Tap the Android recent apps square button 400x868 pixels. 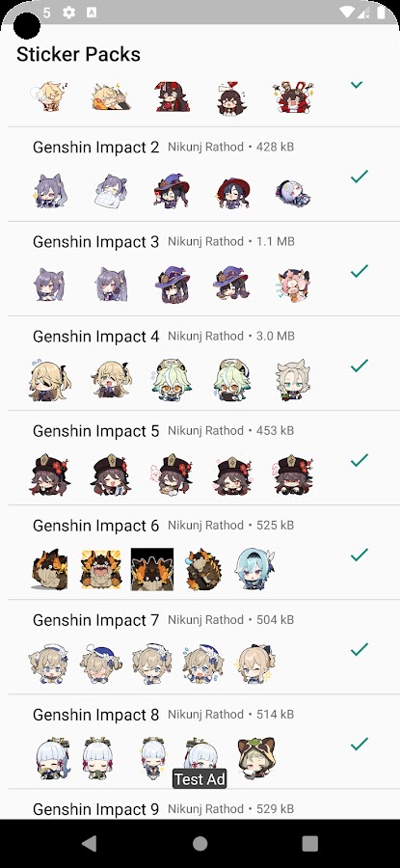[x=309, y=843]
